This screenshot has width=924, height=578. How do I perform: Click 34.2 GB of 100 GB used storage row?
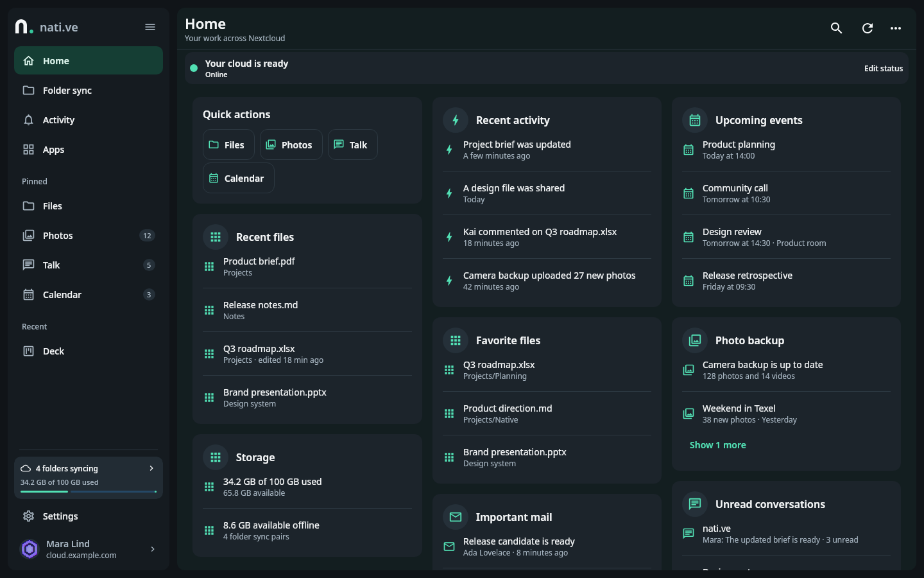[x=307, y=487]
